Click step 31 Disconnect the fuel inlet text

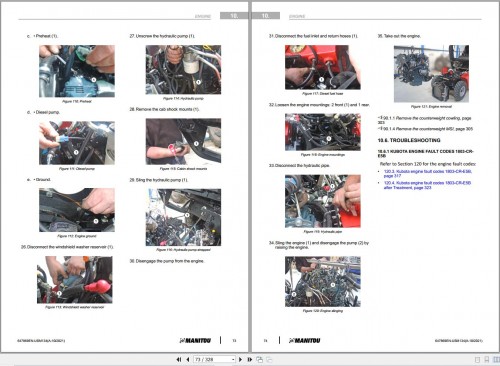tap(313, 36)
